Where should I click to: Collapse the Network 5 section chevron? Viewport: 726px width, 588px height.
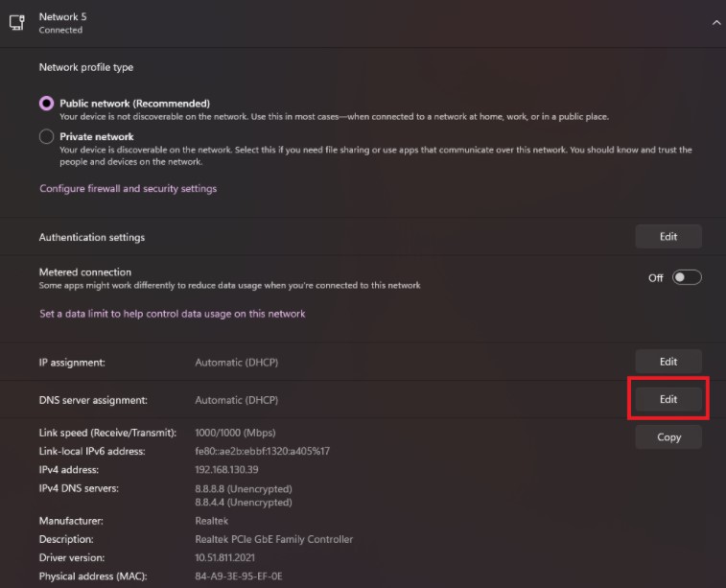pos(715,23)
